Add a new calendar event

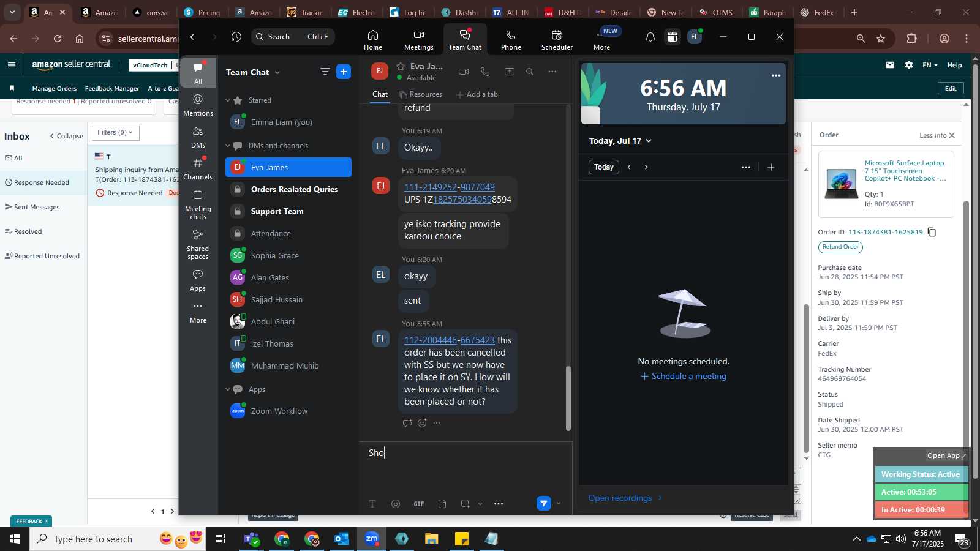click(771, 167)
